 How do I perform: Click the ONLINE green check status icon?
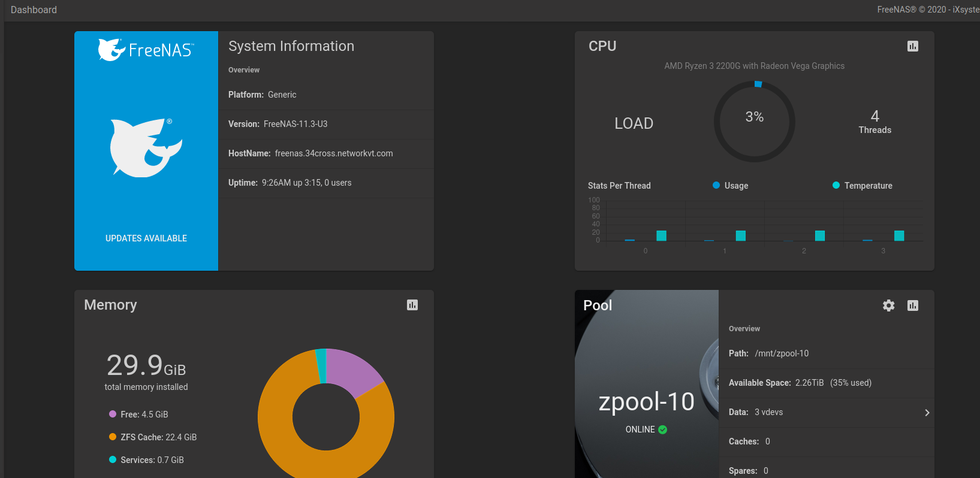pyautogui.click(x=662, y=429)
